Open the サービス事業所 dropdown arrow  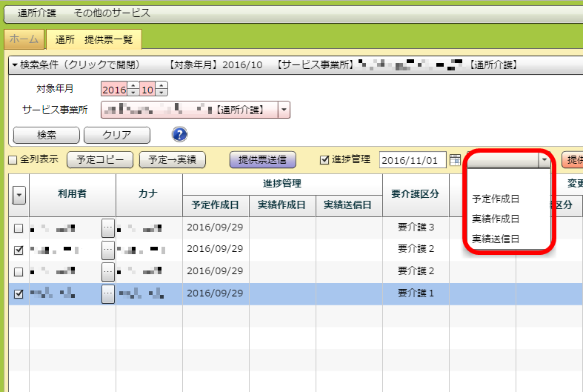[284, 110]
